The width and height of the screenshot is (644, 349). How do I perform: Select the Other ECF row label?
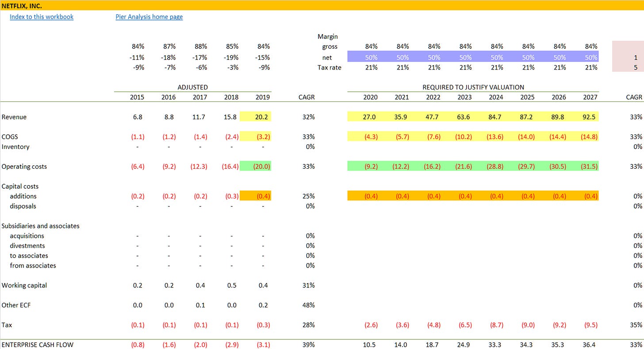point(15,305)
